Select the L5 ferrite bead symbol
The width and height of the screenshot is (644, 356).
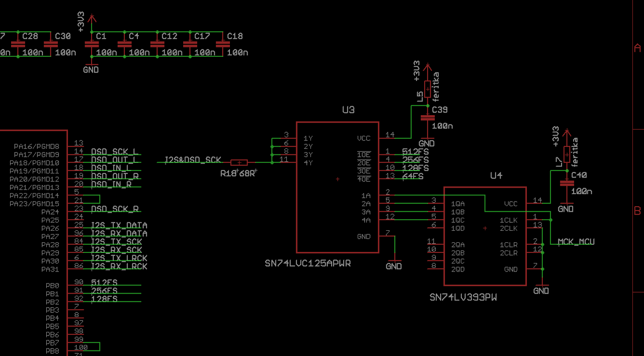(427, 90)
